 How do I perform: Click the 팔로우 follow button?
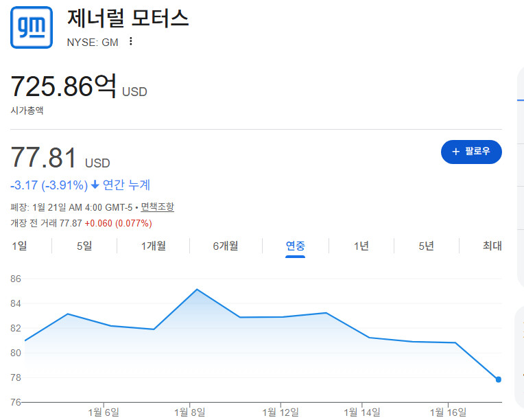[x=471, y=152]
